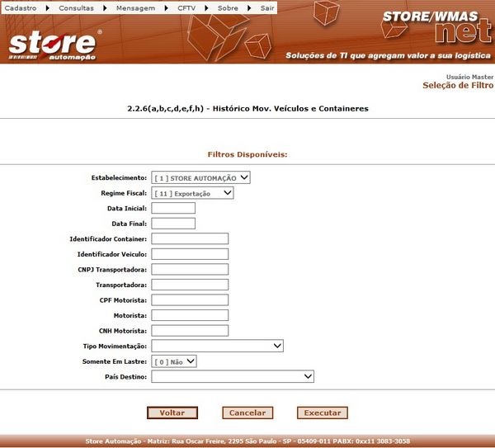Expand the Estabelecimento dropdown
Image resolution: width=495 pixels, height=448 pixels.
point(200,177)
